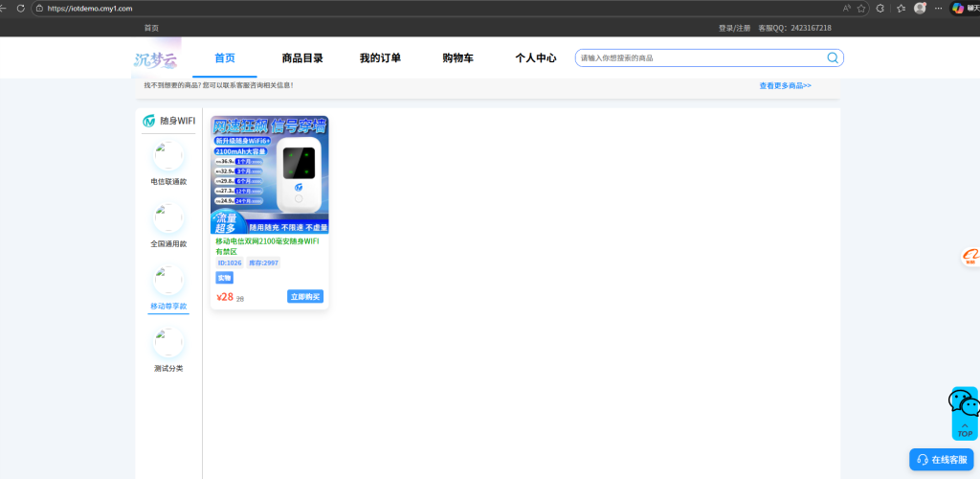Click the 电信联通款 label
The width and height of the screenshot is (980, 479).
[168, 181]
